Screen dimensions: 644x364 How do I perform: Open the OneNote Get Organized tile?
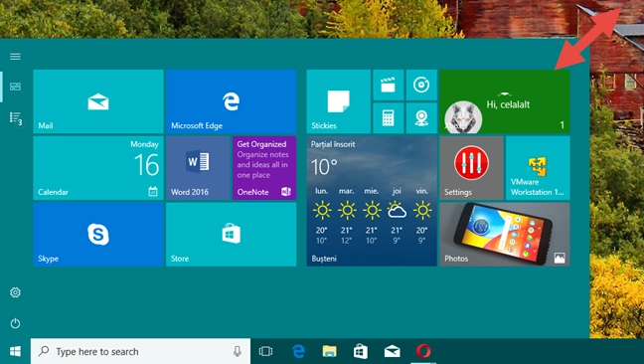pyautogui.click(x=264, y=168)
